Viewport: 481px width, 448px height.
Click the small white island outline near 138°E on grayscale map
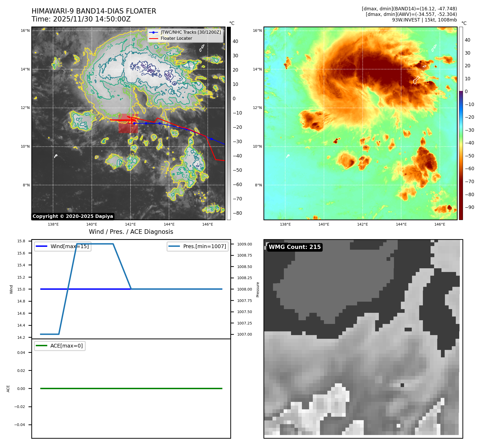coord(56,156)
